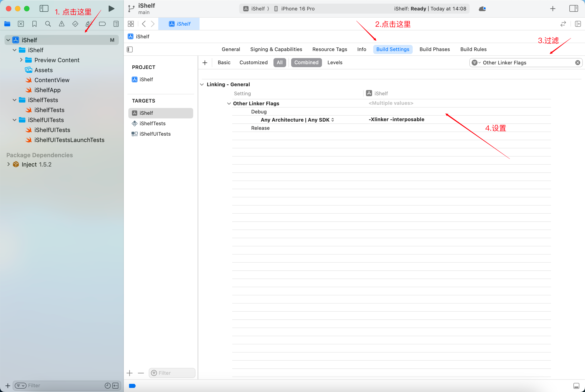The width and height of the screenshot is (585, 392).
Task: Open the Bookmark navigator icon
Action: point(34,24)
